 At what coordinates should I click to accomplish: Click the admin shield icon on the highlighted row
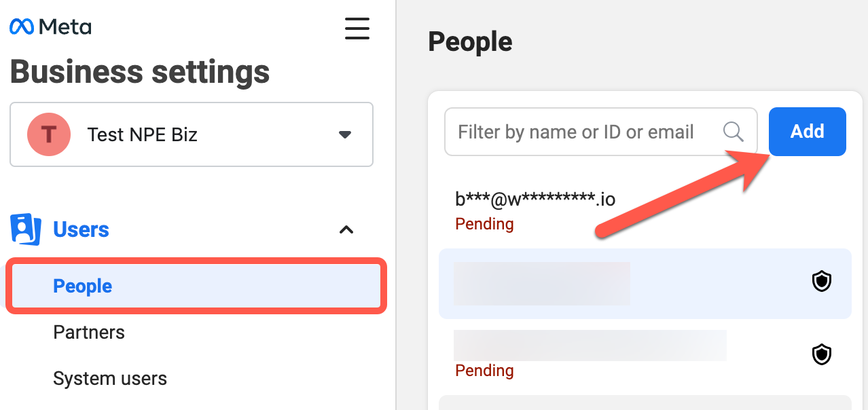pos(822,282)
